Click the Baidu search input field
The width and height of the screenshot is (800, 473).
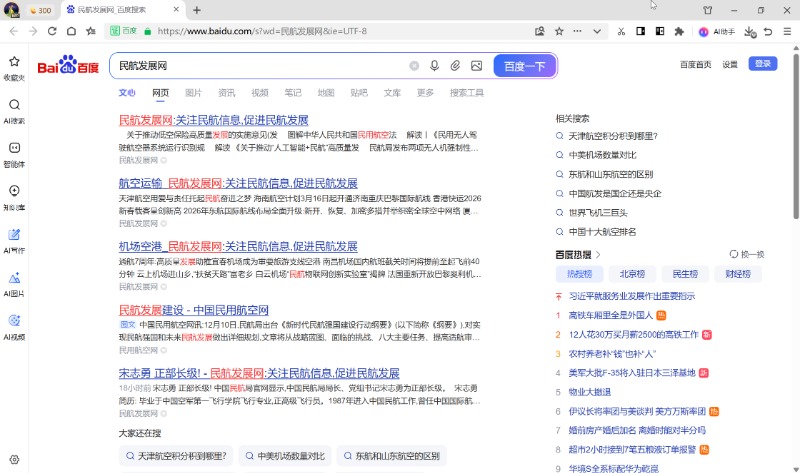coord(260,66)
